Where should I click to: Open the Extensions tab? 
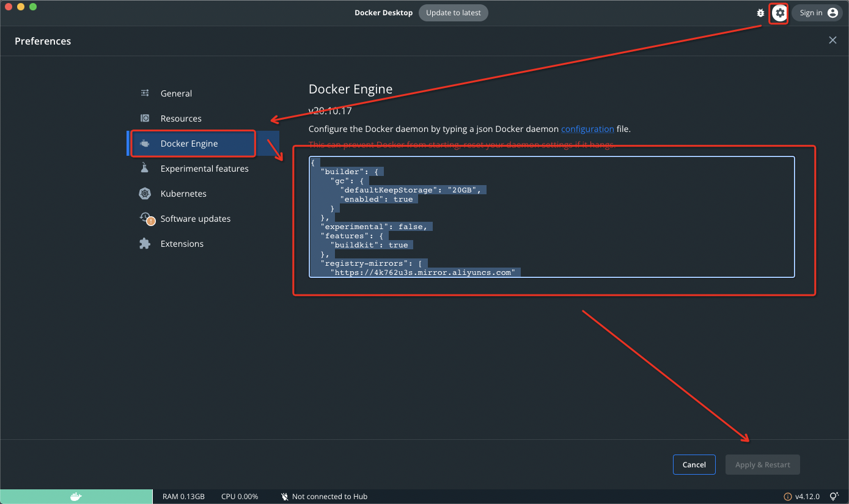pos(203,244)
